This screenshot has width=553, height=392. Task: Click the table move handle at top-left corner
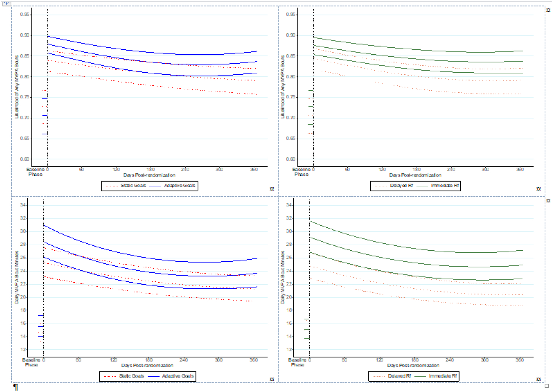(x=7, y=4)
